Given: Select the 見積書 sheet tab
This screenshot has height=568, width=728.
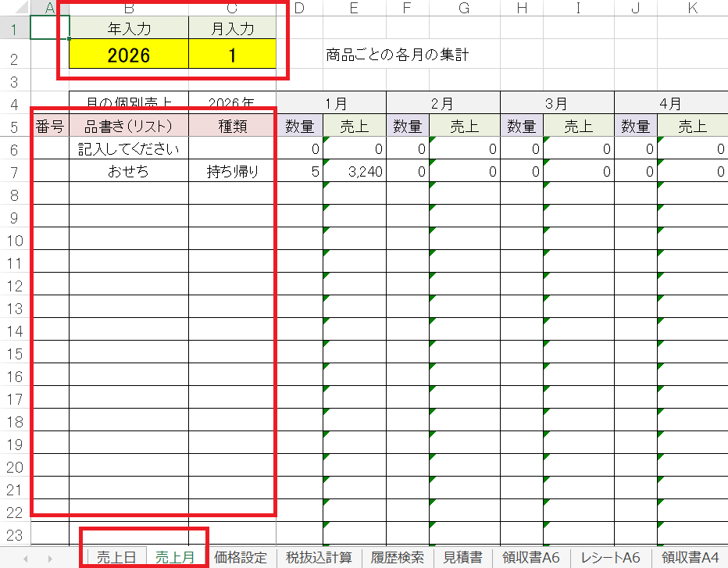Looking at the screenshot, I should [462, 558].
